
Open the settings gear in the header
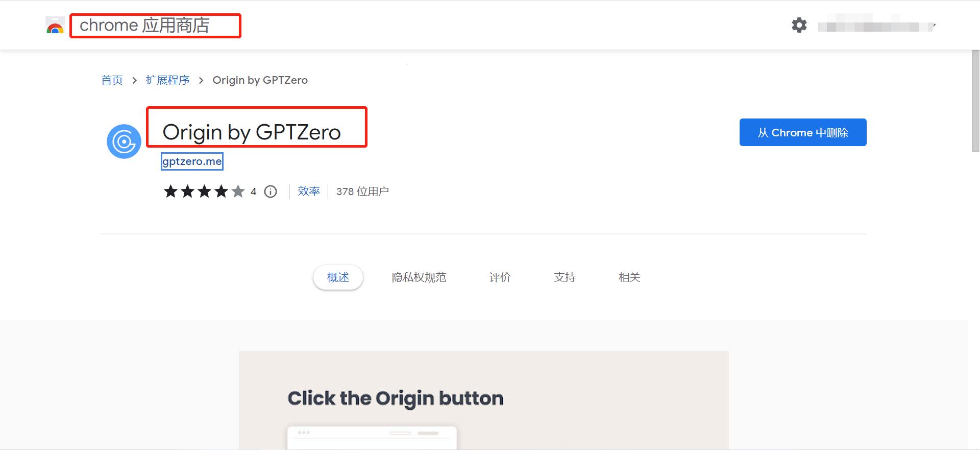click(799, 25)
